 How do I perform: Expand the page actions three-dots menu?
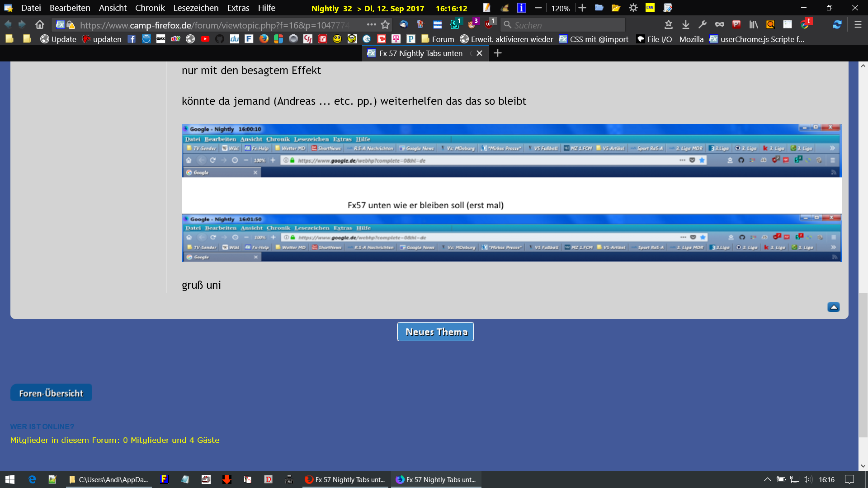tap(371, 25)
